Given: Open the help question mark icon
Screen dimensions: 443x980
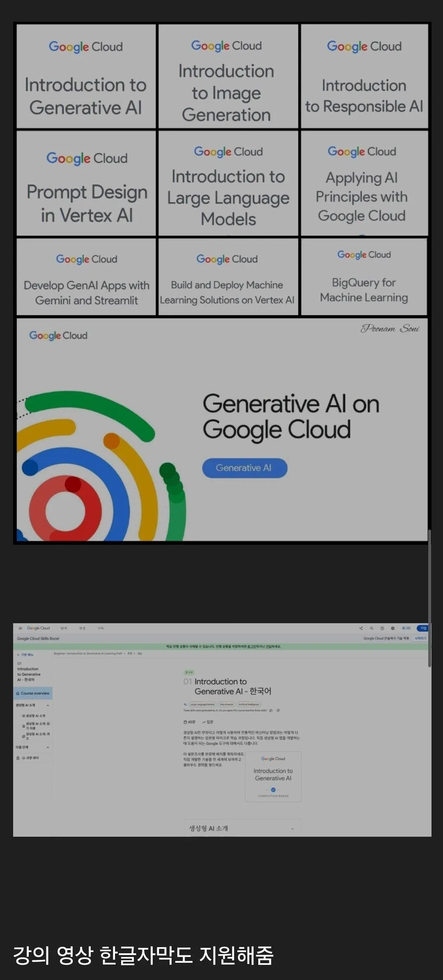Looking at the screenshot, I should click(x=382, y=628).
